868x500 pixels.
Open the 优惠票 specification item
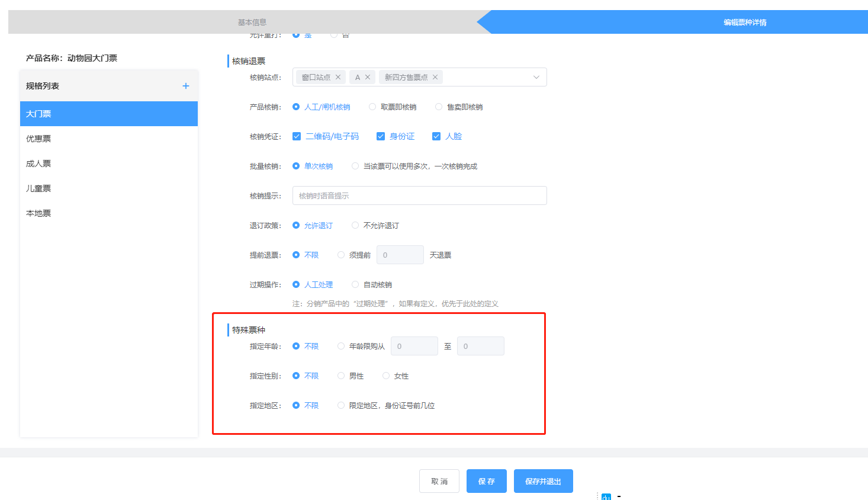coord(38,139)
